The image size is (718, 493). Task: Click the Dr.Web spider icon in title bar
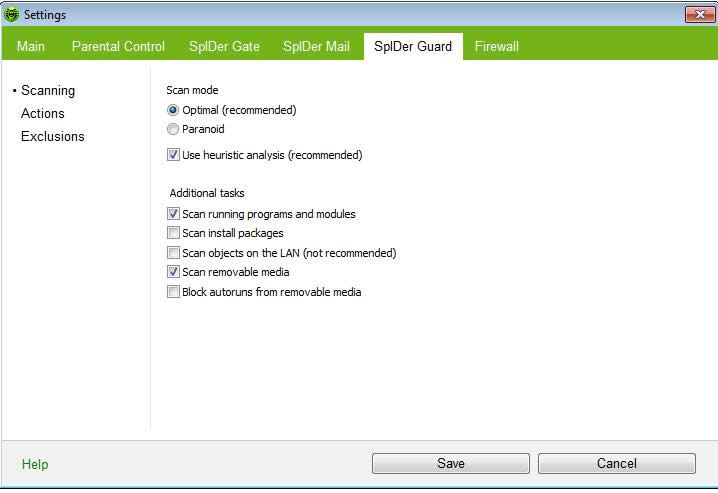(12, 14)
